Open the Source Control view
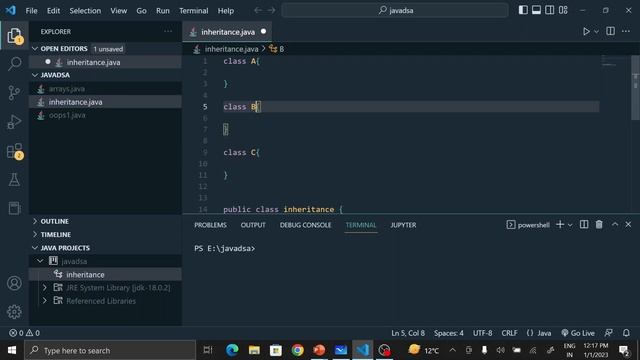The height and width of the screenshot is (360, 640). coord(14,93)
